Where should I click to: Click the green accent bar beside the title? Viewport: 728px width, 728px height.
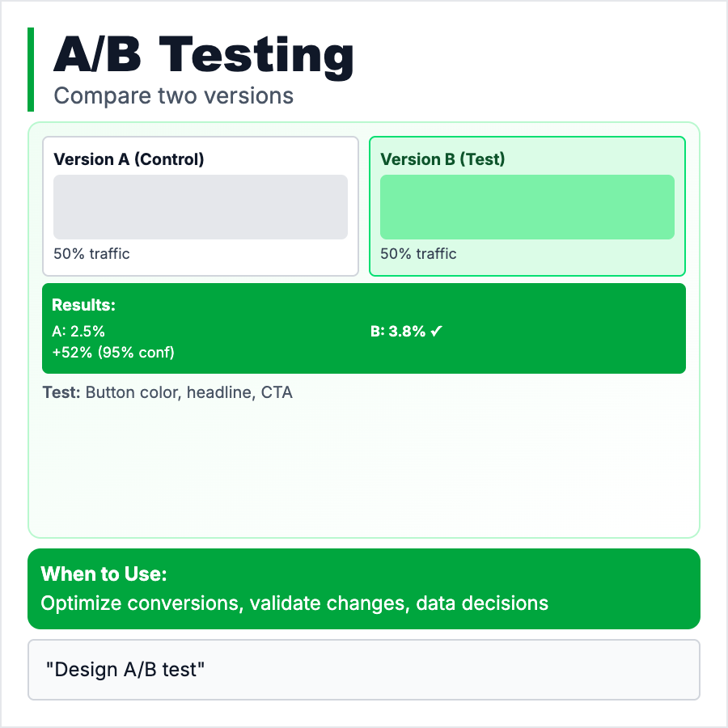(x=31, y=70)
